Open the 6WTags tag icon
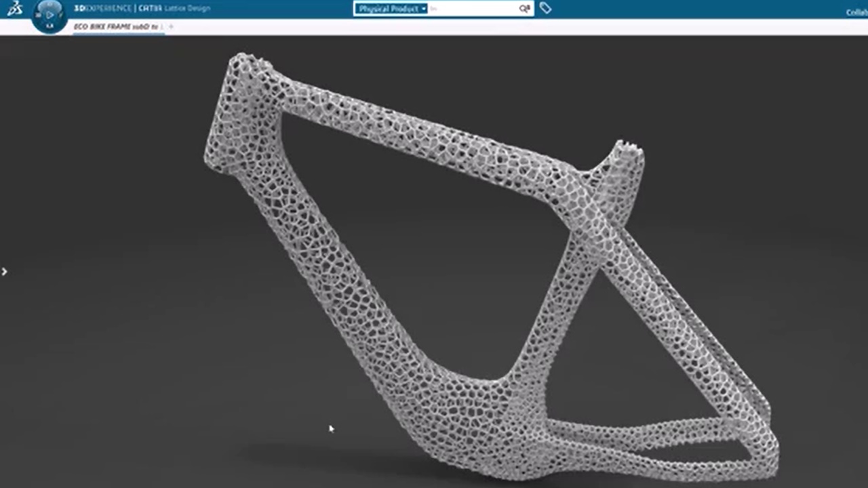This screenshot has height=488, width=868. click(x=546, y=8)
